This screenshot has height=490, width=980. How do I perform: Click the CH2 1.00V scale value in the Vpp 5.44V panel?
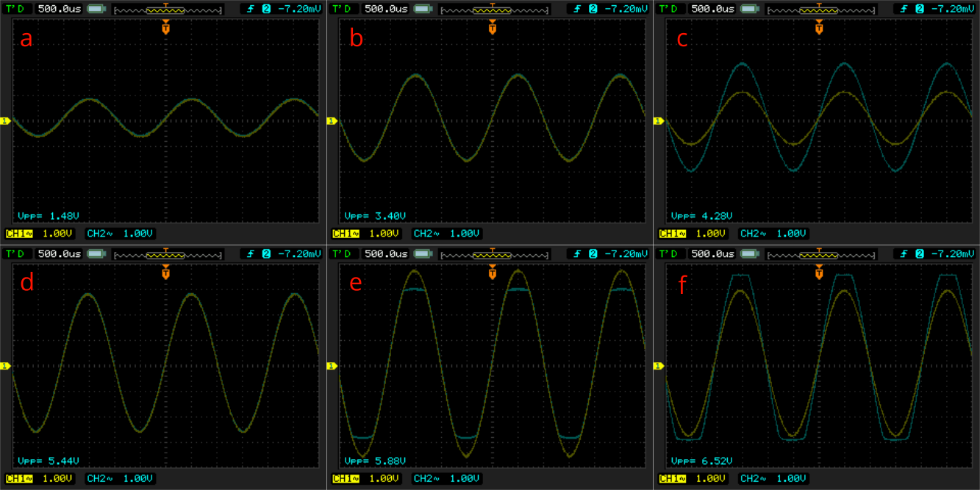coord(138,479)
